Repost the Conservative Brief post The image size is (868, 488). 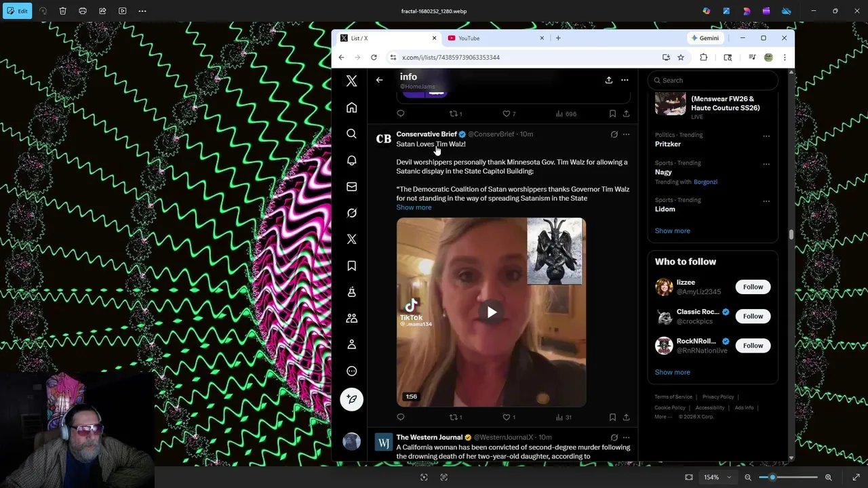coord(456,417)
